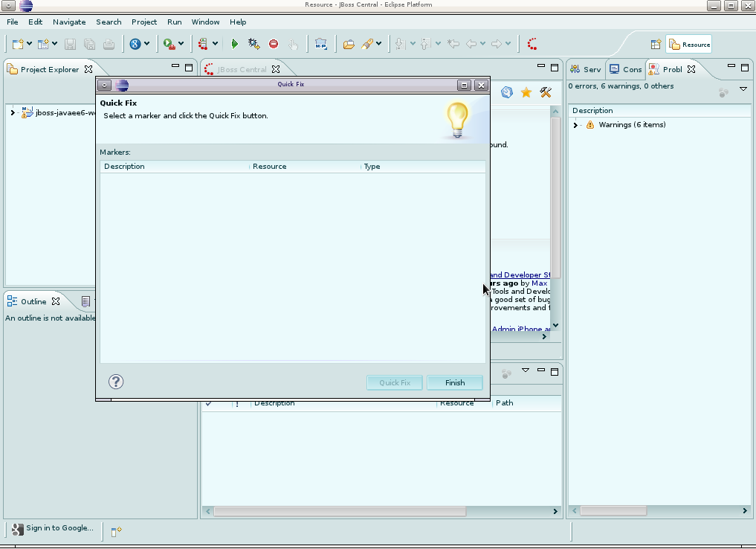Open the Problems view menu dropdown triangle
The width and height of the screenshot is (756, 549).
pyautogui.click(x=743, y=89)
